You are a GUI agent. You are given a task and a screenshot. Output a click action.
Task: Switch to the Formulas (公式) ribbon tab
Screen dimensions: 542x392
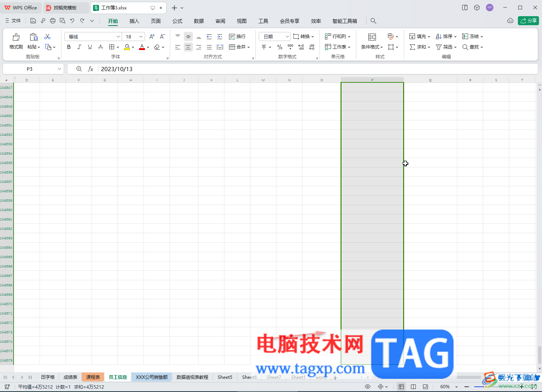click(177, 21)
